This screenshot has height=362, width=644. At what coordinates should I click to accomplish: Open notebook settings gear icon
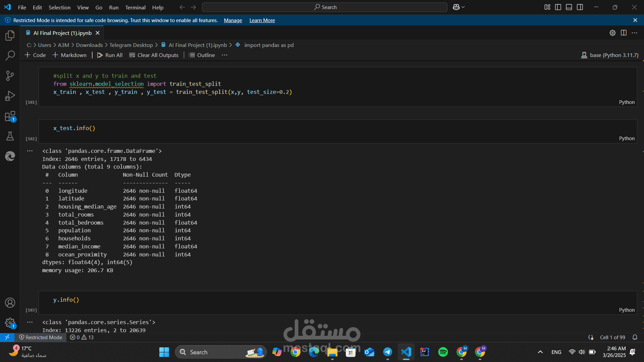click(612, 33)
